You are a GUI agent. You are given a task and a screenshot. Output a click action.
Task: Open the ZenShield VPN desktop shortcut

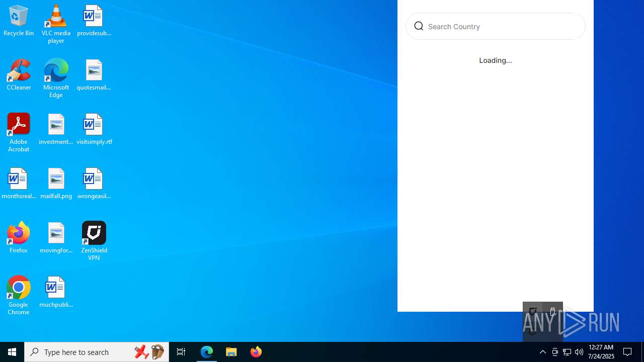click(94, 241)
